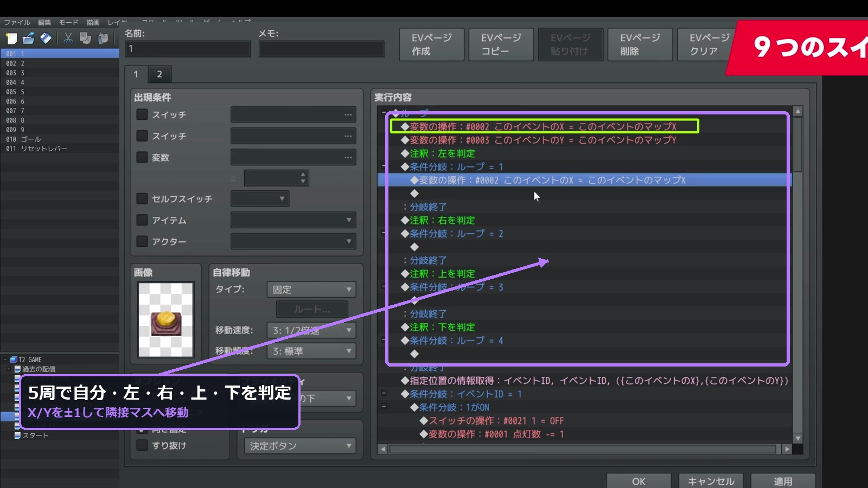Open the 描画 menu
The width and height of the screenshot is (868, 488).
(x=93, y=22)
